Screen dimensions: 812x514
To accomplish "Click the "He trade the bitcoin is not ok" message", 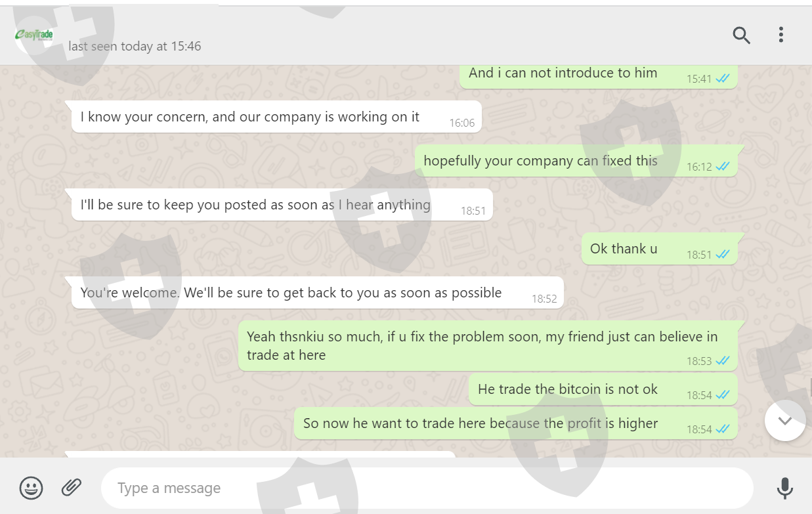I will coord(568,389).
